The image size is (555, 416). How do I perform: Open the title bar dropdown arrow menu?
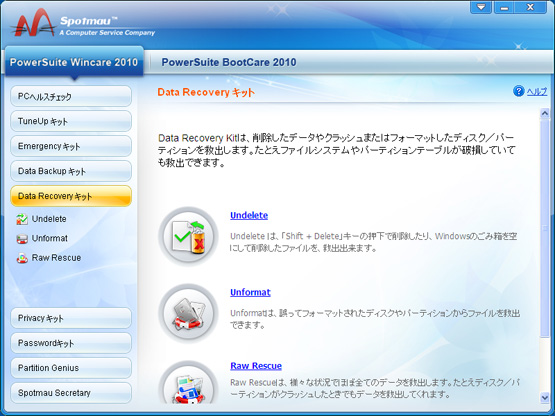[481, 7]
